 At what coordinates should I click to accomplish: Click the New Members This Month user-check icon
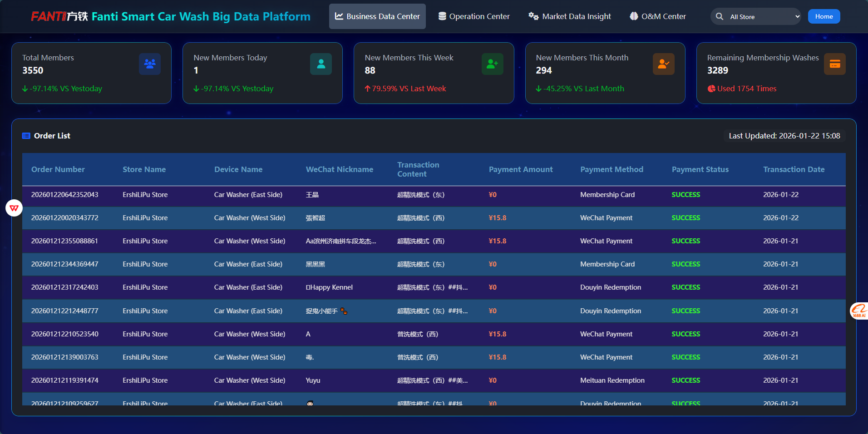[x=663, y=64]
